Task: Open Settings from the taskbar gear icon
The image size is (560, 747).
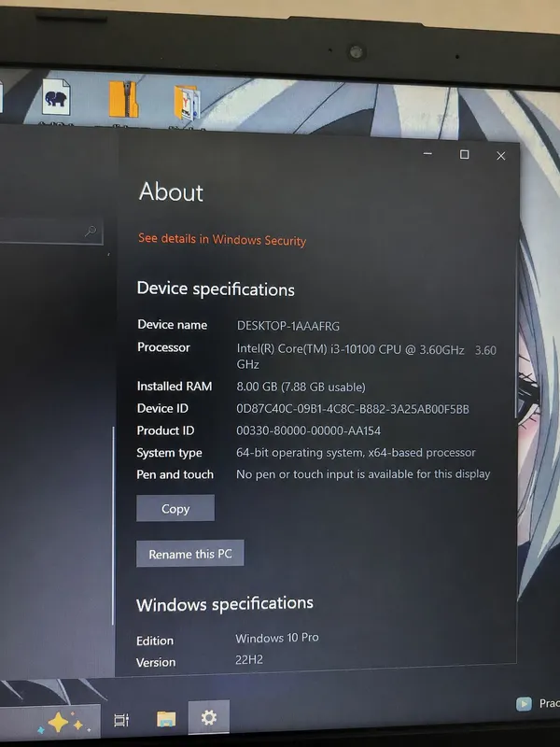Action: [x=208, y=717]
